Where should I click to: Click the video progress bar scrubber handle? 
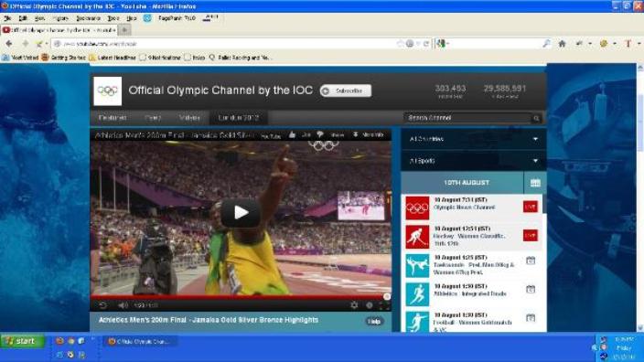coord(386,296)
